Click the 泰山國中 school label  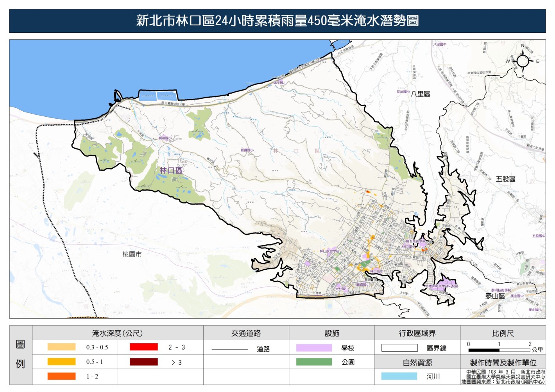(517, 296)
